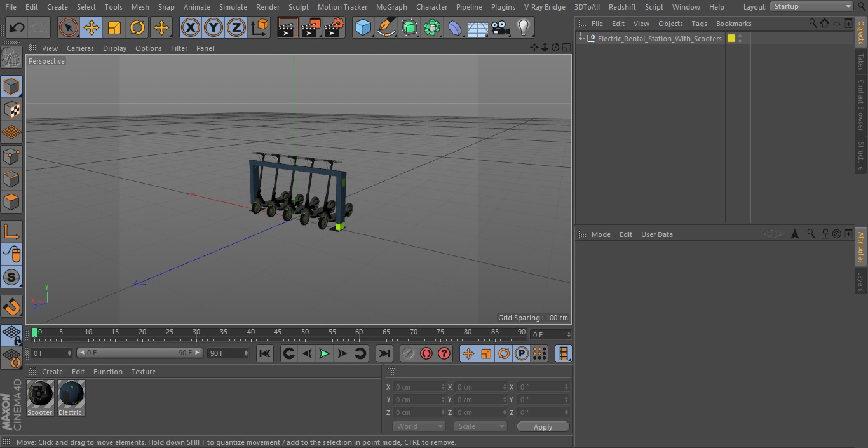Jump to end of timeline
The width and height of the screenshot is (868, 448).
pyautogui.click(x=384, y=353)
